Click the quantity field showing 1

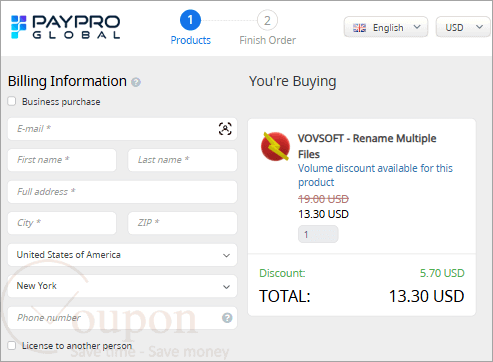[x=318, y=234]
